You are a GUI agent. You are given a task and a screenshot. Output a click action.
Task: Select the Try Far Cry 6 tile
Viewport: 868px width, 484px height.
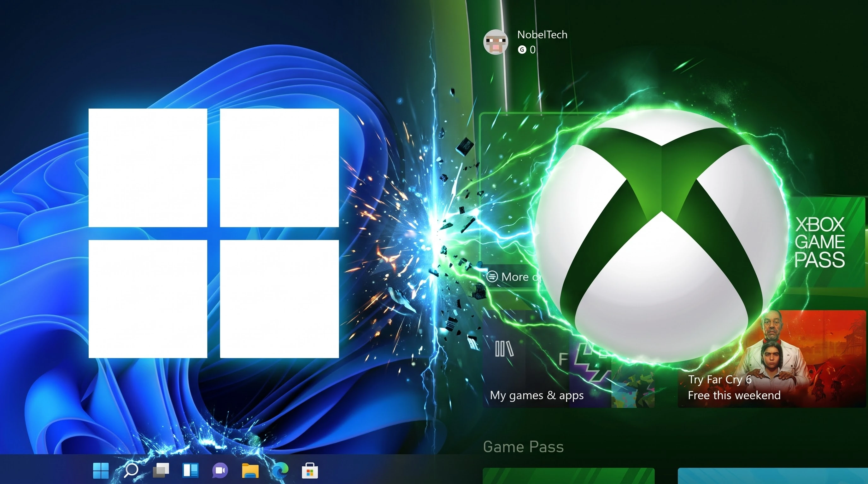point(771,359)
